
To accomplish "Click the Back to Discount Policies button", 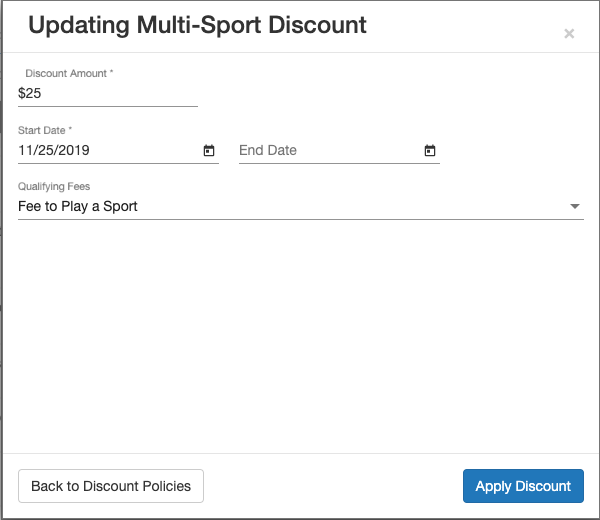I will point(111,486).
